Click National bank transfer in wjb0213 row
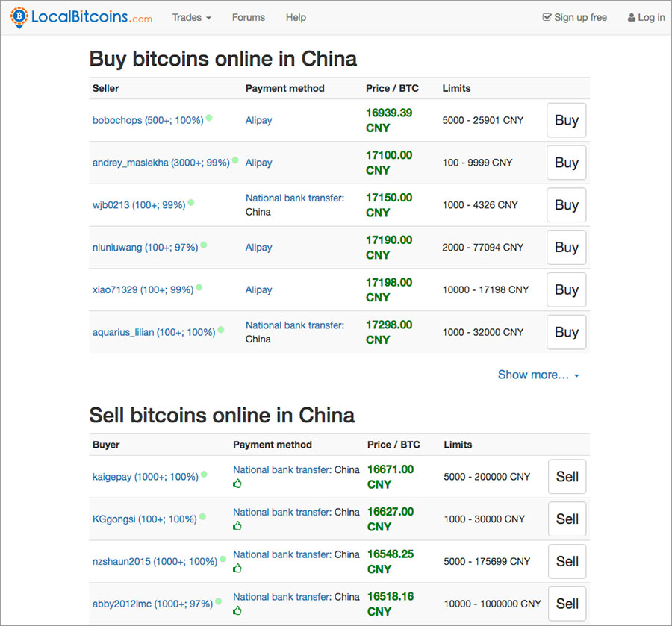 pos(295,198)
